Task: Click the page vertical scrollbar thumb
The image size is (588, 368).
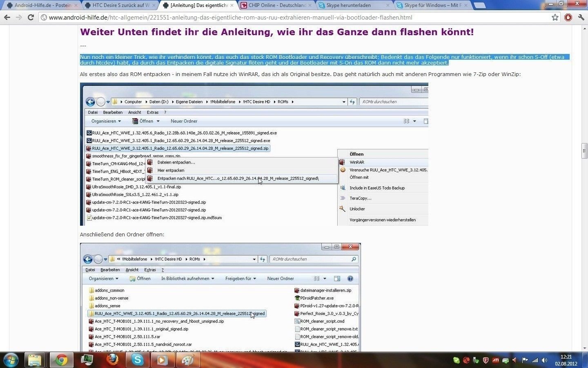Action: coord(584,150)
